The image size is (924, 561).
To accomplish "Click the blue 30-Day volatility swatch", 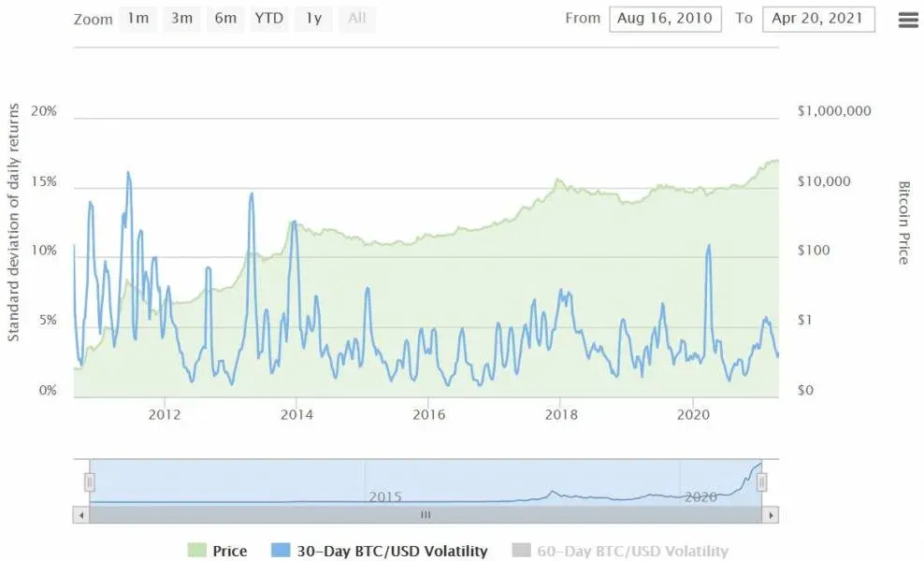I will [281, 551].
